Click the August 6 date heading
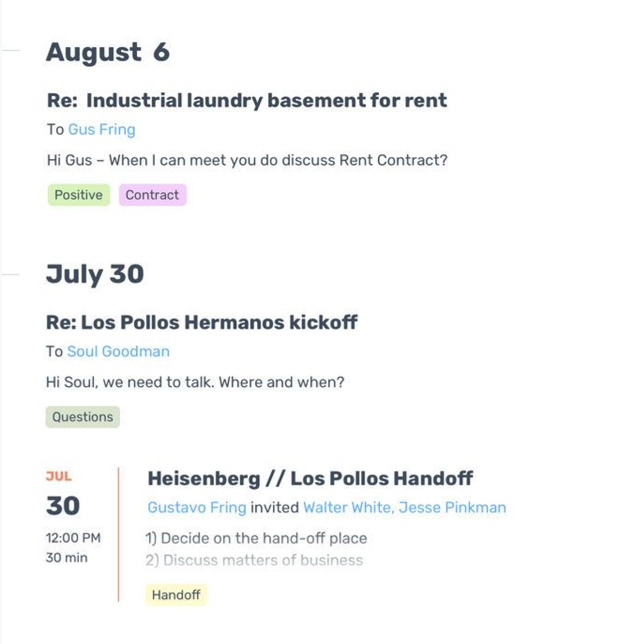The height and width of the screenshot is (644, 644). click(x=108, y=52)
